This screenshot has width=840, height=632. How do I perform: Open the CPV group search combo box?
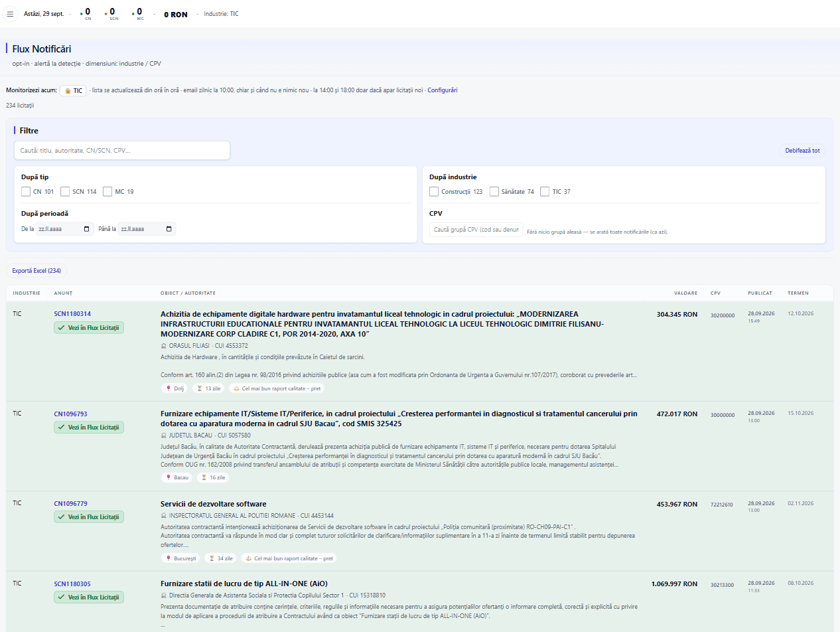(x=476, y=230)
